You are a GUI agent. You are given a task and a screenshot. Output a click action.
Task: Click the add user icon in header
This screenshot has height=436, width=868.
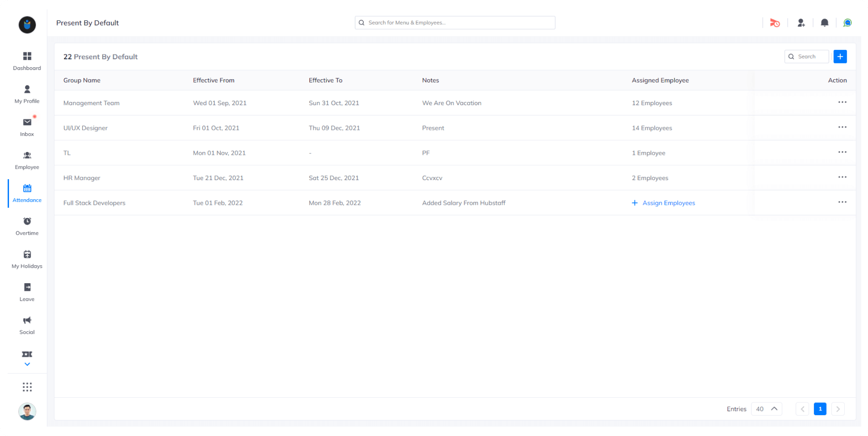(x=801, y=23)
